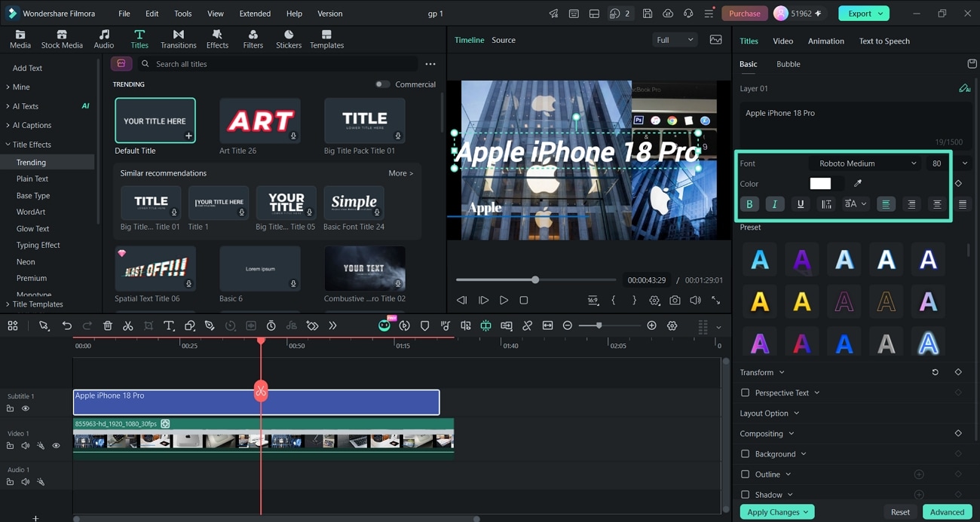Collapse the Transform section
980x522 pixels.
click(762, 373)
